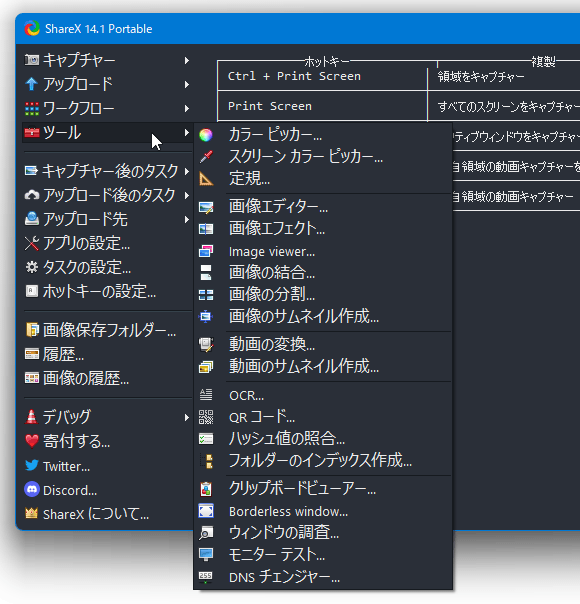
Task: Expand the キャプチャー submenu arrow
Action: click(186, 60)
